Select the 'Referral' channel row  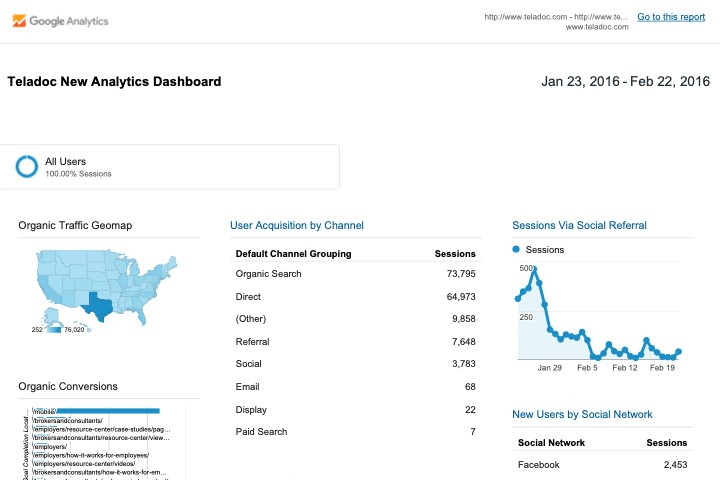click(x=355, y=342)
